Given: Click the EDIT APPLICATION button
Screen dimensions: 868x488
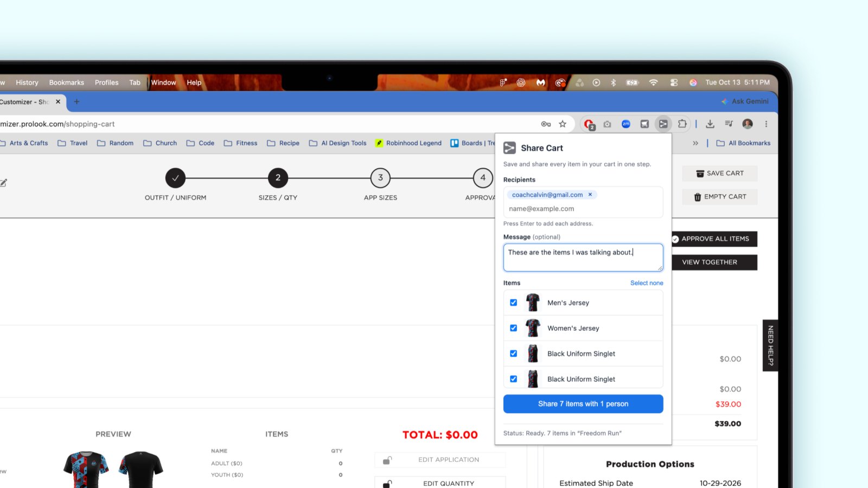Looking at the screenshot, I should 440,460.
